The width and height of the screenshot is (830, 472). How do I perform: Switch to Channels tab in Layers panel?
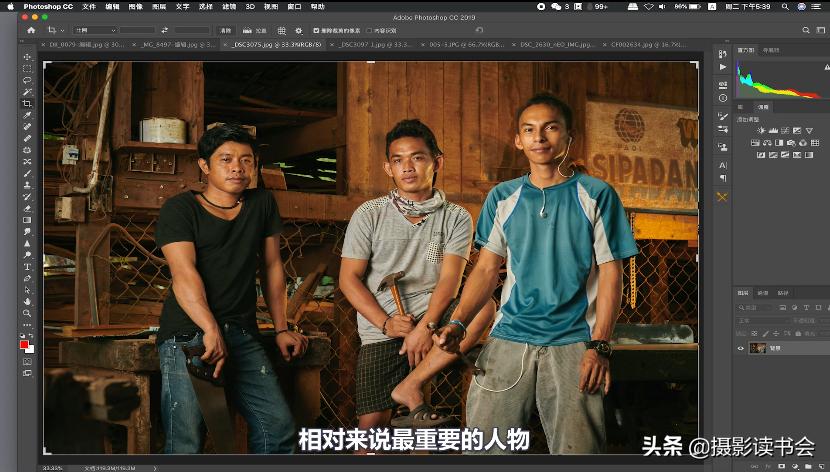(x=763, y=293)
